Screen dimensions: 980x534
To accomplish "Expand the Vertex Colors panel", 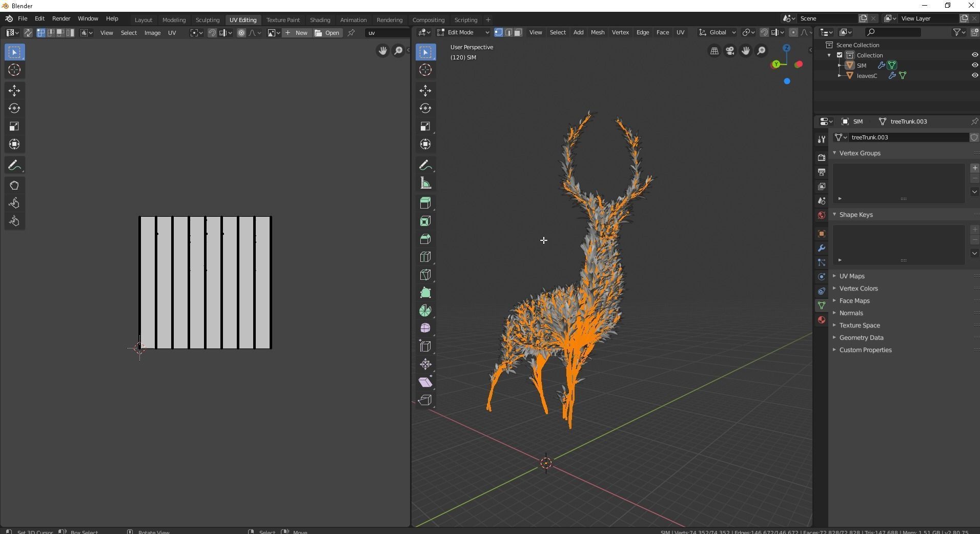I will (x=859, y=289).
